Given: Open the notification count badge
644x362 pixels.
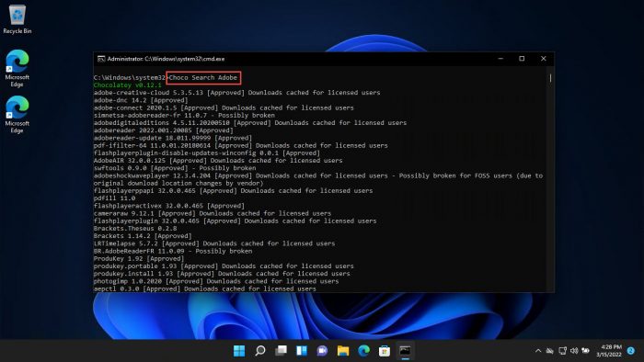Looking at the screenshot, I should [x=631, y=351].
